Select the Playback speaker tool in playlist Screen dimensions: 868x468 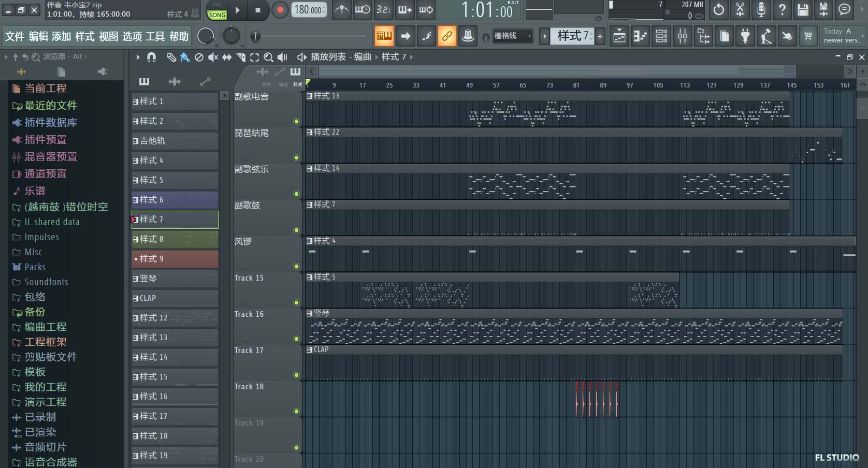282,57
